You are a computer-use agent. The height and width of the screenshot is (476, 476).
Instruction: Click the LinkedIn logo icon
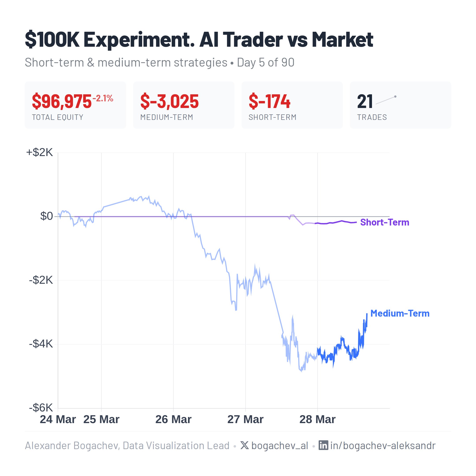pyautogui.click(x=323, y=445)
